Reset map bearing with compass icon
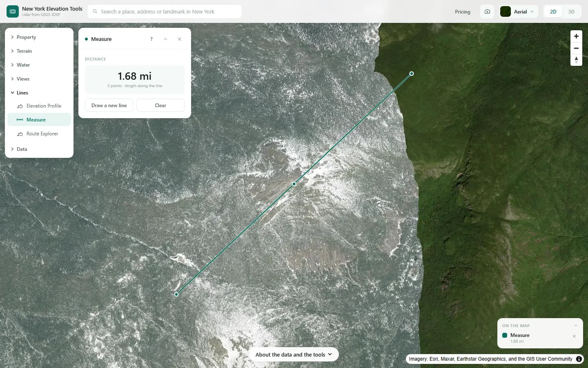 point(576,60)
